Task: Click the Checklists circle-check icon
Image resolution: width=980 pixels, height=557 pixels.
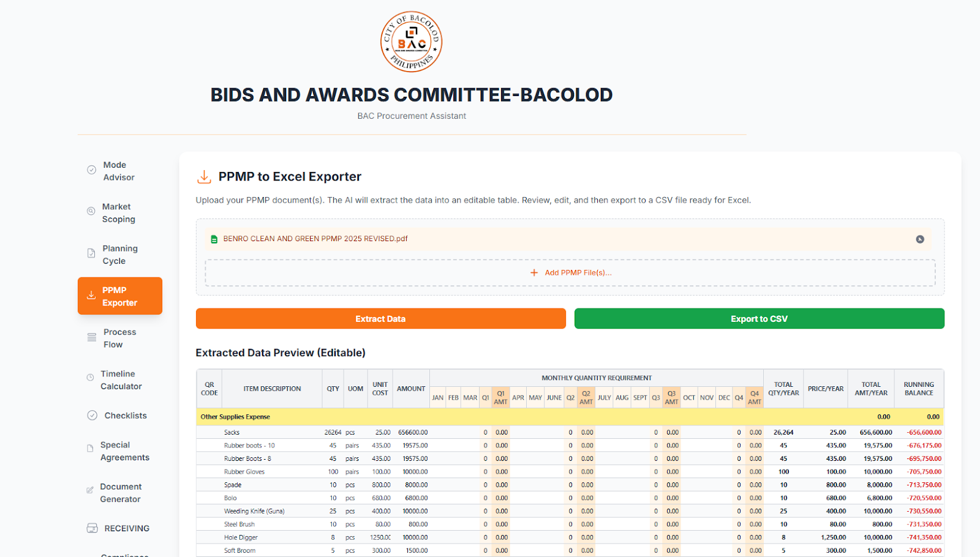Action: tap(92, 416)
